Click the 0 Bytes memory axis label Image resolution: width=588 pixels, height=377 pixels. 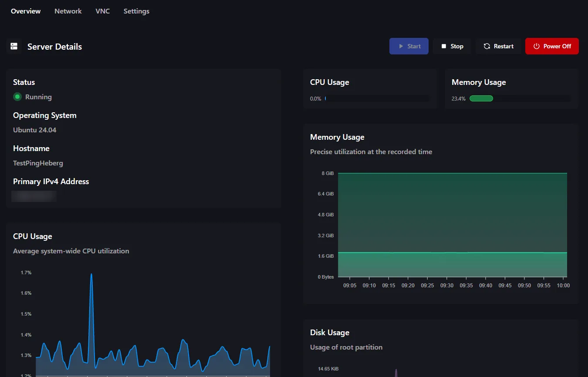[325, 277]
